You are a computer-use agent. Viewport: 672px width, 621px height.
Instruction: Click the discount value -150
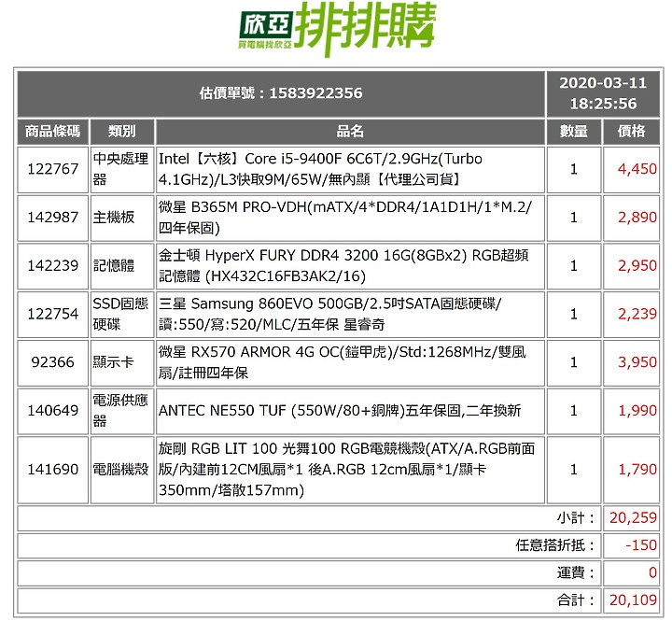pos(641,545)
